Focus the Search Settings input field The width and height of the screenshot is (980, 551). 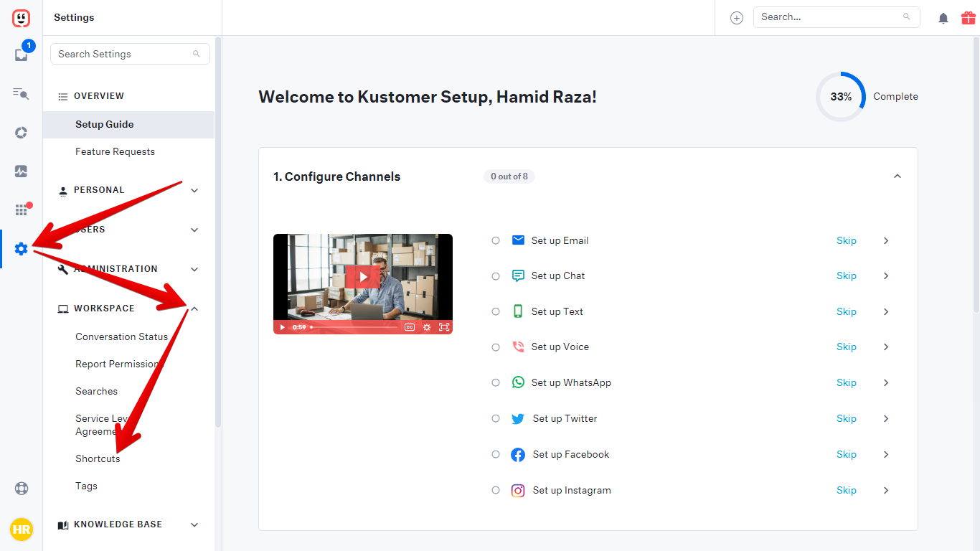click(x=130, y=54)
